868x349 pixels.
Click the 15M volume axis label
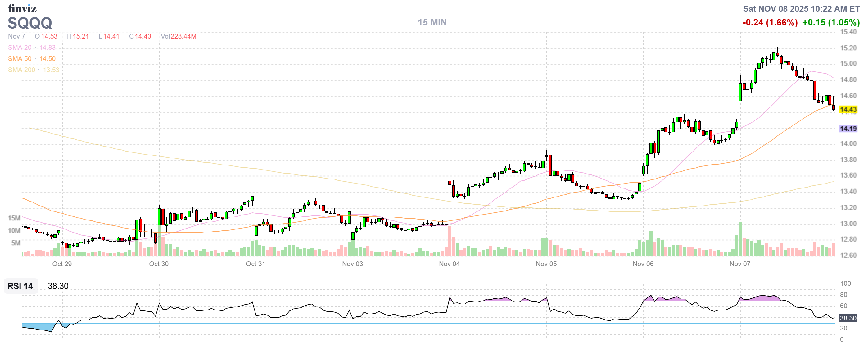point(14,218)
